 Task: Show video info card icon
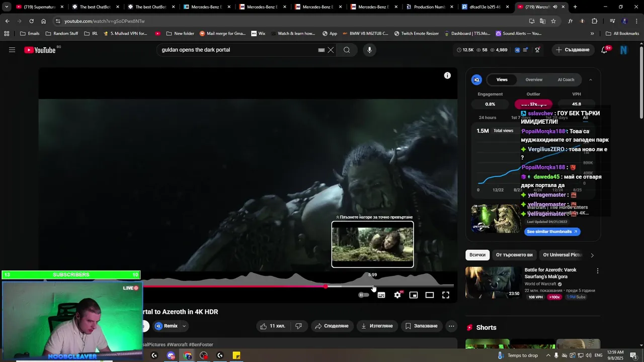(x=447, y=75)
